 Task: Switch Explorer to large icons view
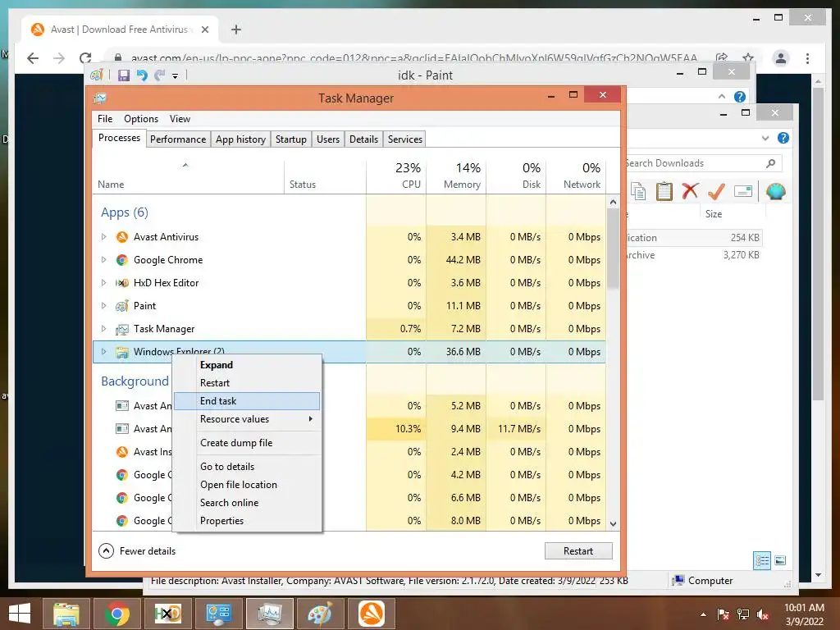(781, 560)
